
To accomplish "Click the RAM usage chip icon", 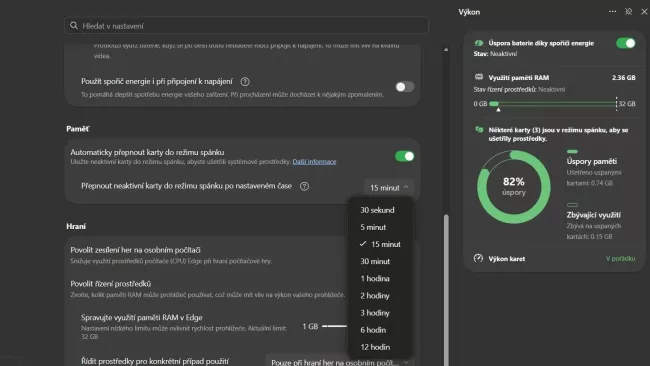I will coord(479,77).
